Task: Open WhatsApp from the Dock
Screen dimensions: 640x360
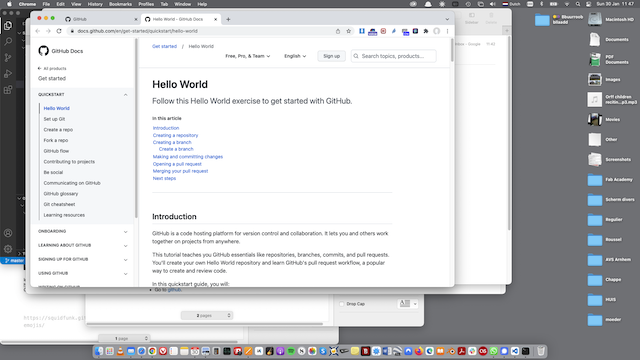Action: tap(493, 351)
